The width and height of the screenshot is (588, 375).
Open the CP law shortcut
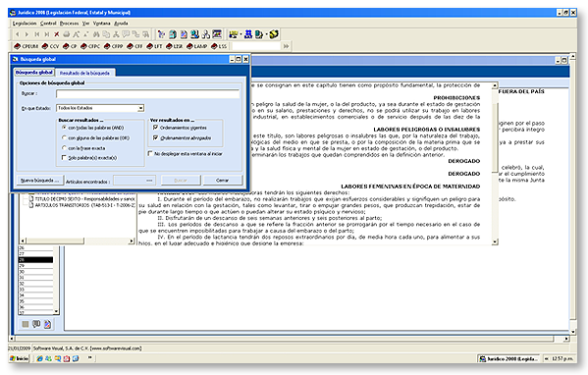[x=70, y=46]
